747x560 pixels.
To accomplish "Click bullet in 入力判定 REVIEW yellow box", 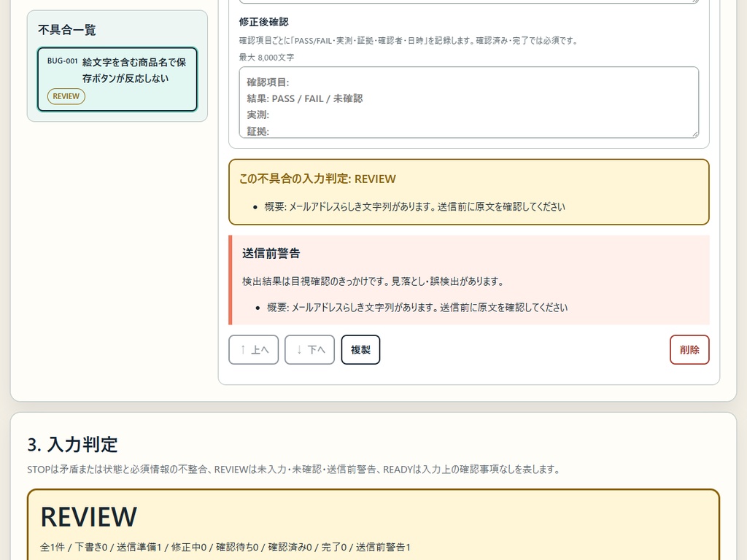I will pyautogui.click(x=414, y=206).
